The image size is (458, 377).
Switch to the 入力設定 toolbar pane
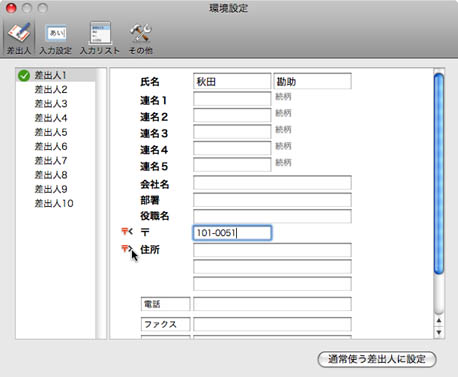click(56, 39)
